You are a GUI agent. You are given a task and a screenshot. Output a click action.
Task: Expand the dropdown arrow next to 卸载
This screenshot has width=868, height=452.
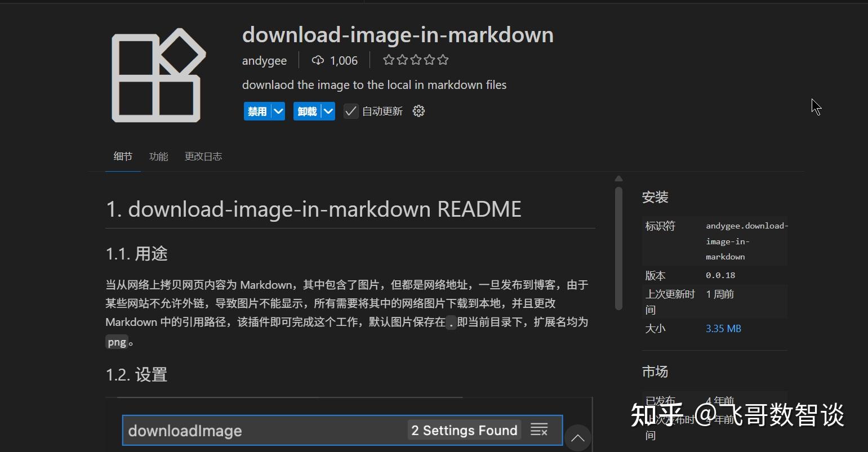[x=329, y=111]
